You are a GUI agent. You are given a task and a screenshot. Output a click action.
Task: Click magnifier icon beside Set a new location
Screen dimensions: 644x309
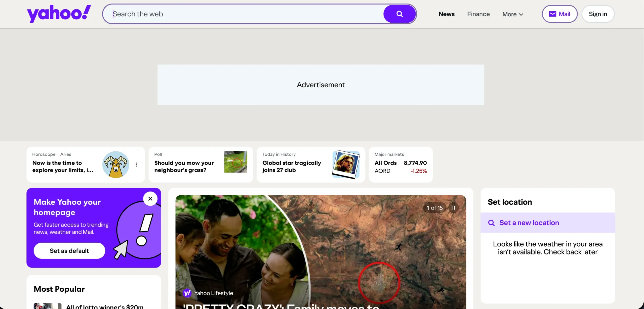pyautogui.click(x=491, y=223)
